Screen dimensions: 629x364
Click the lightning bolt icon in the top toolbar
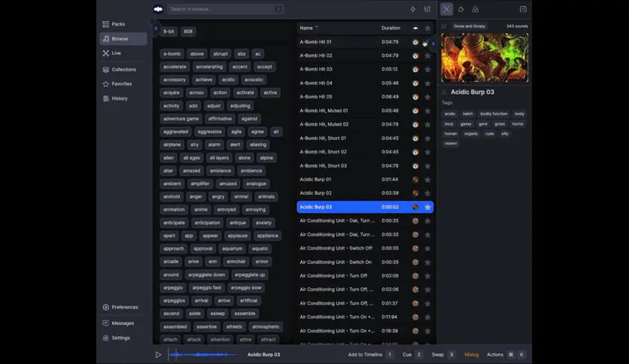[413, 9]
